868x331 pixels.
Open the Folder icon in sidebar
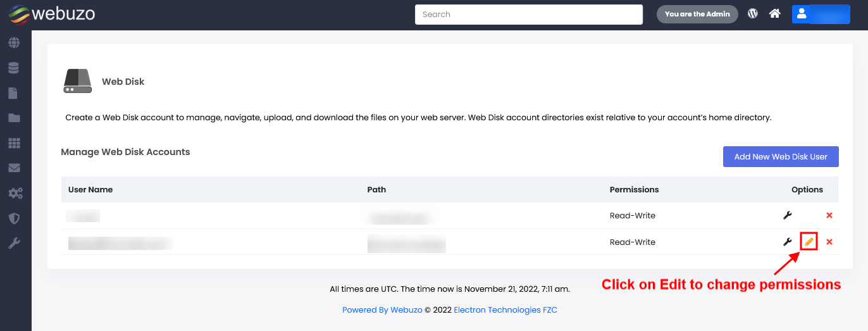(14, 118)
